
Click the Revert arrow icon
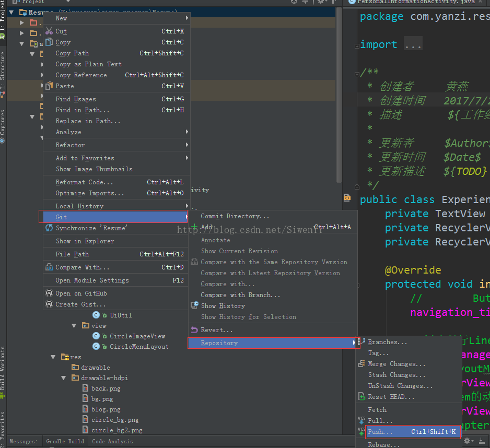point(194,329)
